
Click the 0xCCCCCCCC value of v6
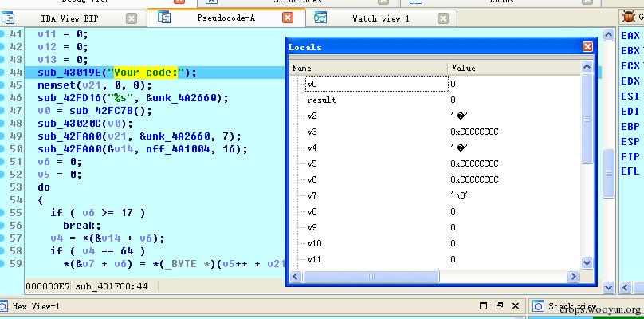pyautogui.click(x=474, y=179)
